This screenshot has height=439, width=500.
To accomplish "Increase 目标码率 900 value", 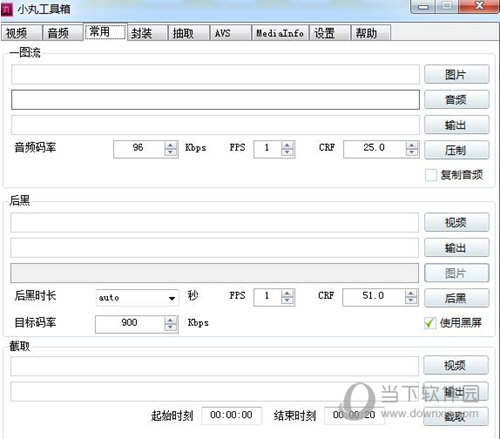I will [171, 320].
